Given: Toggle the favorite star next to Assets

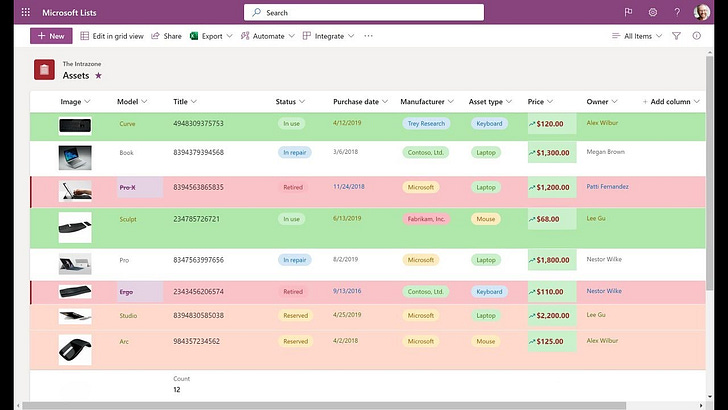Looking at the screenshot, I should pyautogui.click(x=98, y=75).
